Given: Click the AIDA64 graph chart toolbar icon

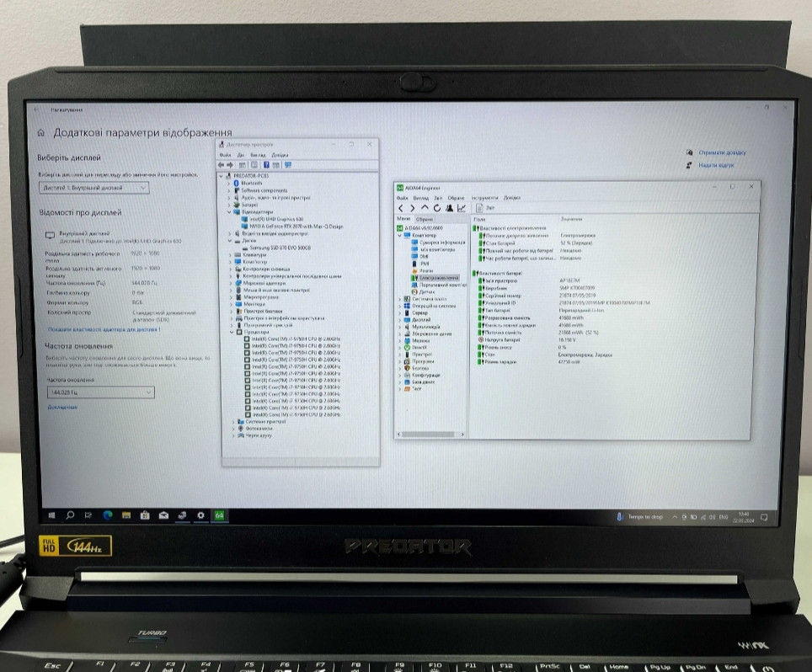Looking at the screenshot, I should [462, 208].
